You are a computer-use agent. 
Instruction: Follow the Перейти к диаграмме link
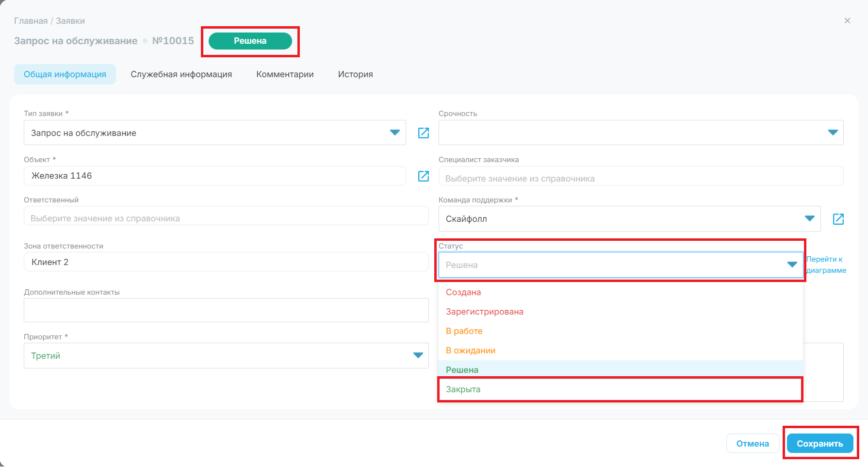click(826, 265)
